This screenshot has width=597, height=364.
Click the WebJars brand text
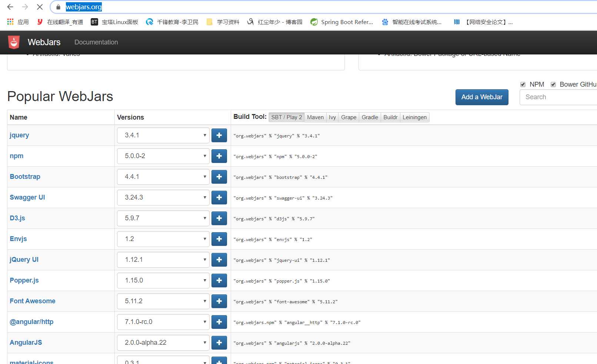point(44,42)
